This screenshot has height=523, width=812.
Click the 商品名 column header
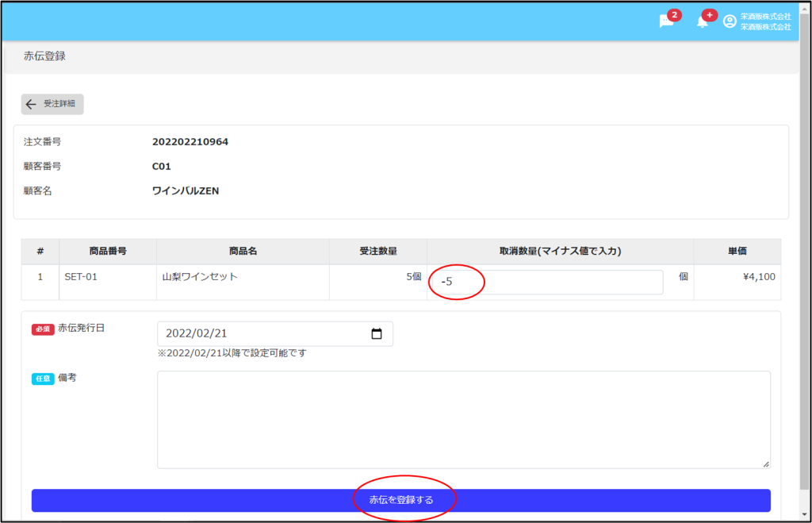coord(243,252)
